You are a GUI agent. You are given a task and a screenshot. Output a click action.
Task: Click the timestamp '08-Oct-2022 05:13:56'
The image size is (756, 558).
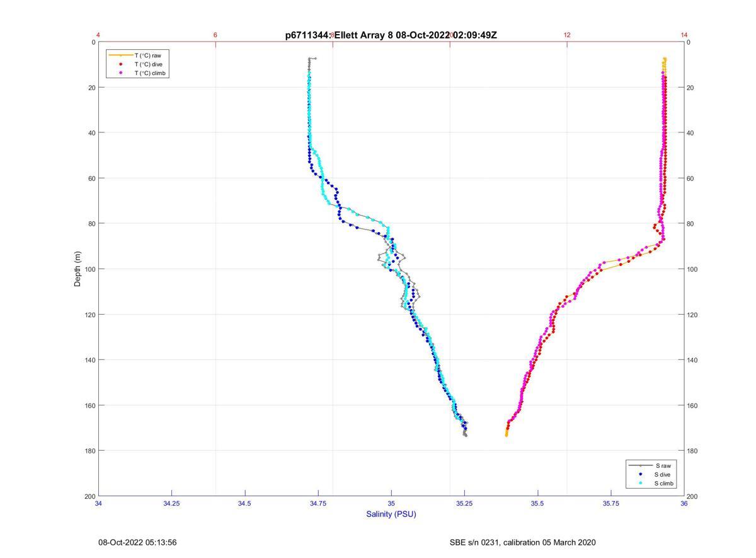(x=137, y=542)
